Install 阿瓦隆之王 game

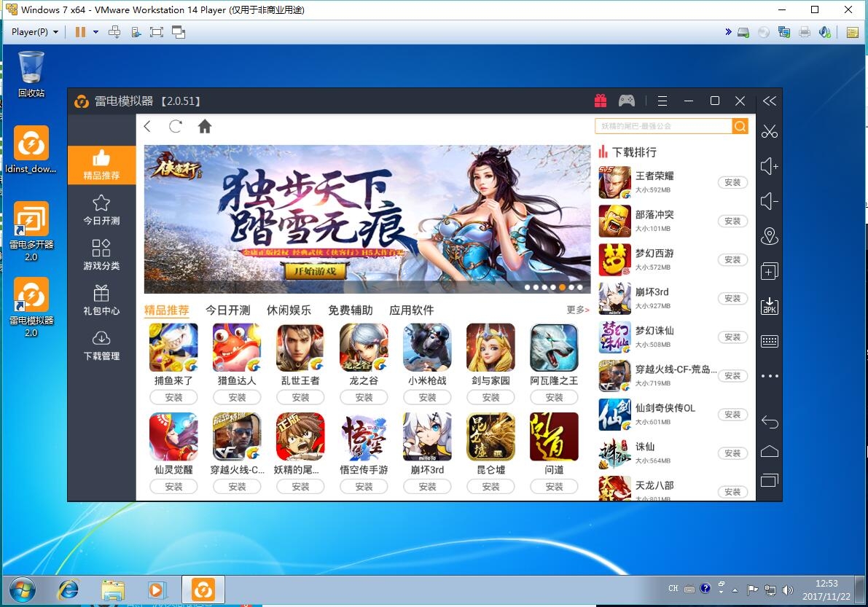click(x=554, y=397)
